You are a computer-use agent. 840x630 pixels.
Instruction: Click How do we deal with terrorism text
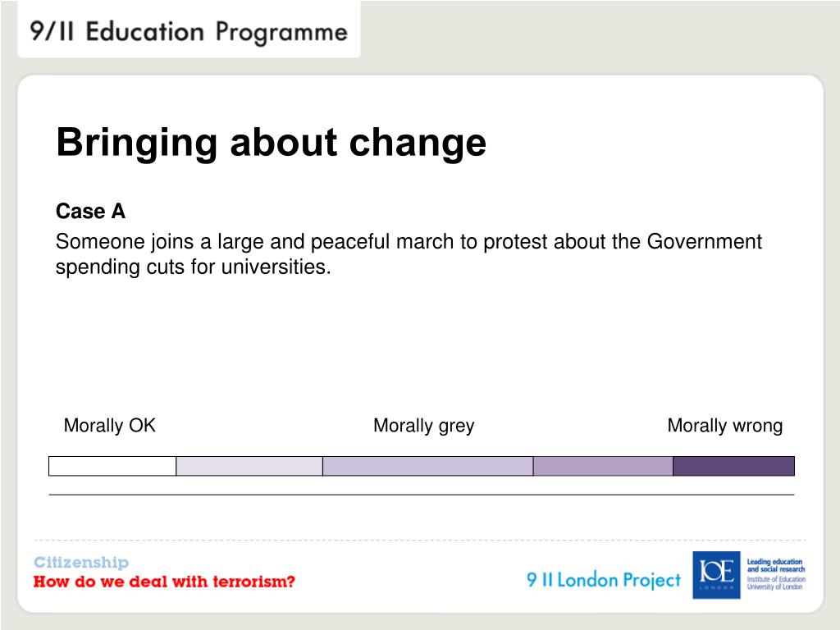(x=164, y=582)
